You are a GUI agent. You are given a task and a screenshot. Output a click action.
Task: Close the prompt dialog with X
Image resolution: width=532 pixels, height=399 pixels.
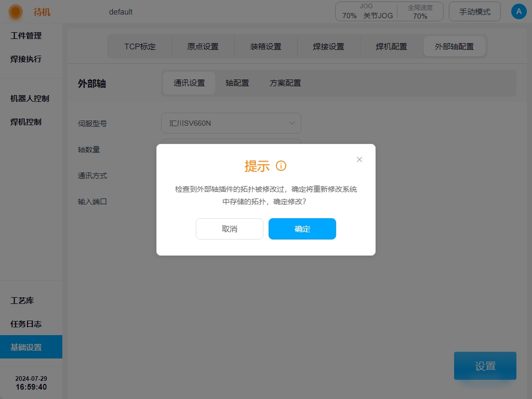[x=360, y=159]
